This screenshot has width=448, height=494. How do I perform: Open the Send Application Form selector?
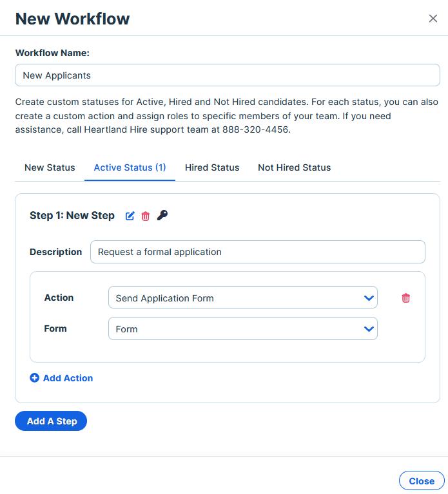(243, 298)
